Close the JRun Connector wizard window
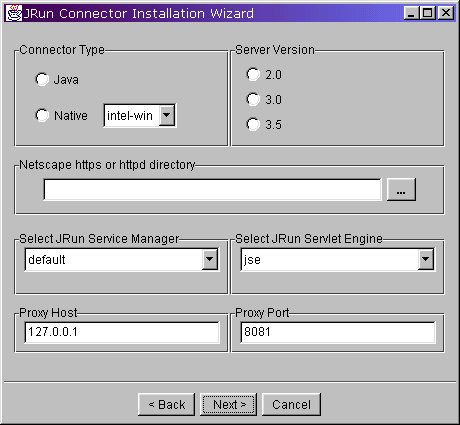The image size is (460, 425). click(446, 13)
